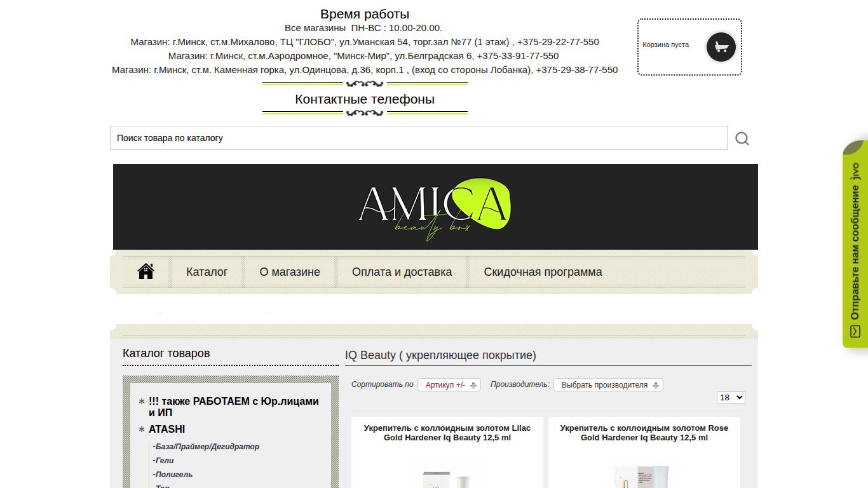Click the search magnifier icon
The image size is (868, 488).
[x=742, y=139]
